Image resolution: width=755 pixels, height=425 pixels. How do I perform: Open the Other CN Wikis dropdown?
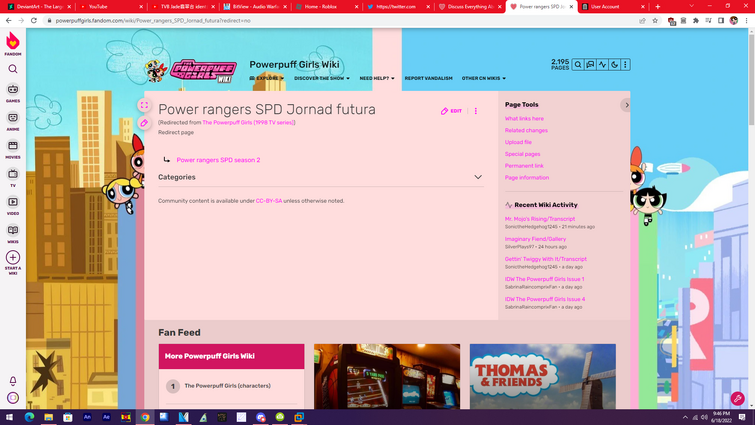[483, 78]
